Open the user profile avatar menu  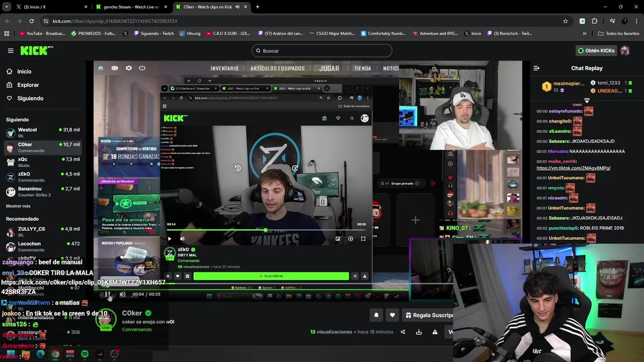tap(625, 51)
